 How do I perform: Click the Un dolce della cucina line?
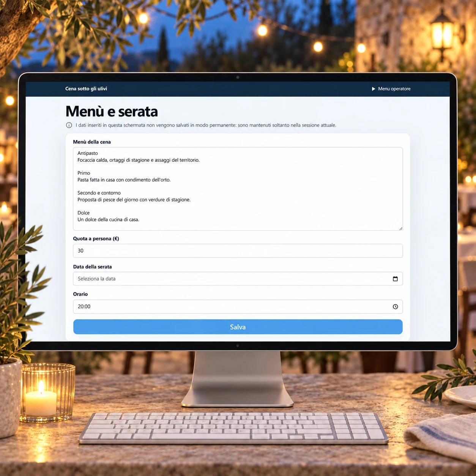click(108, 219)
